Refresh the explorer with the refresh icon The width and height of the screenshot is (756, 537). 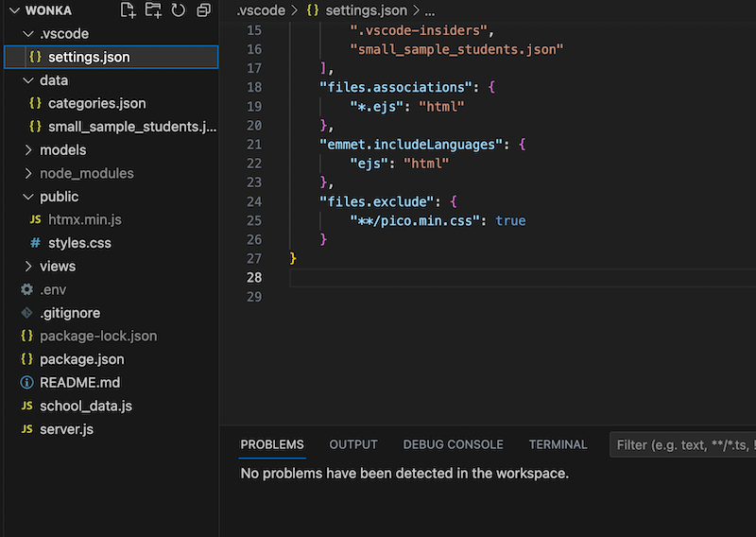[x=179, y=10]
